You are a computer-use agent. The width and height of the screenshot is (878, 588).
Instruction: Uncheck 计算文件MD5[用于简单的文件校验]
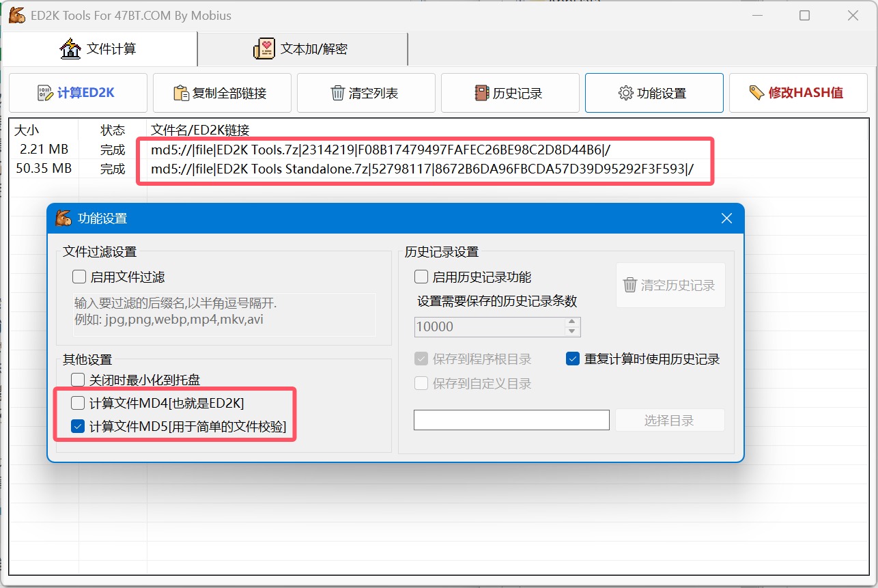78,428
